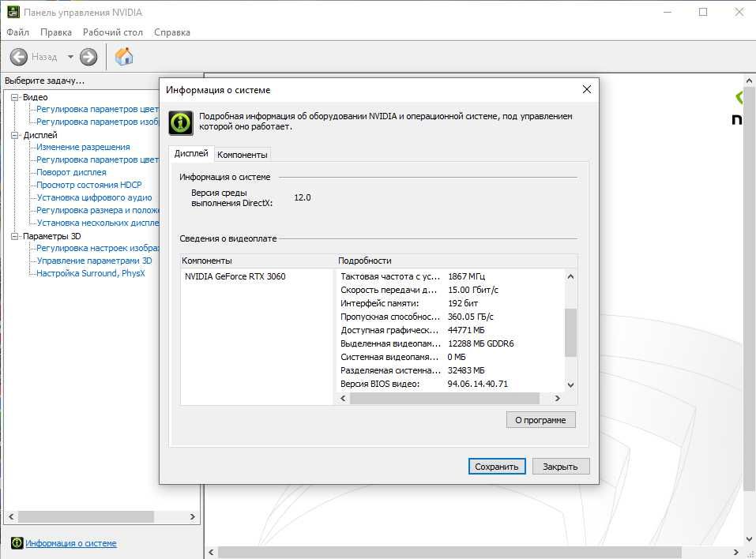Select NVIDIA GeForce RTX 3060 in components list
This screenshot has height=559, width=756.
(x=235, y=276)
